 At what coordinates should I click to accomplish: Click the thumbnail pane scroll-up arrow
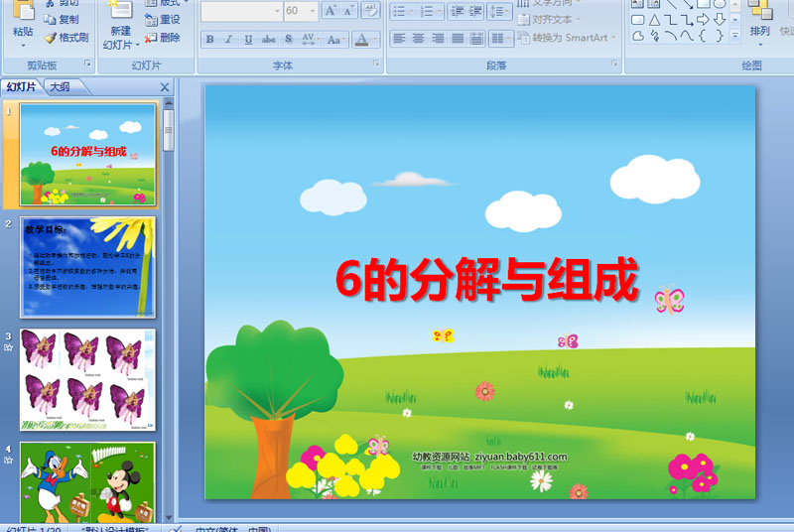(169, 103)
